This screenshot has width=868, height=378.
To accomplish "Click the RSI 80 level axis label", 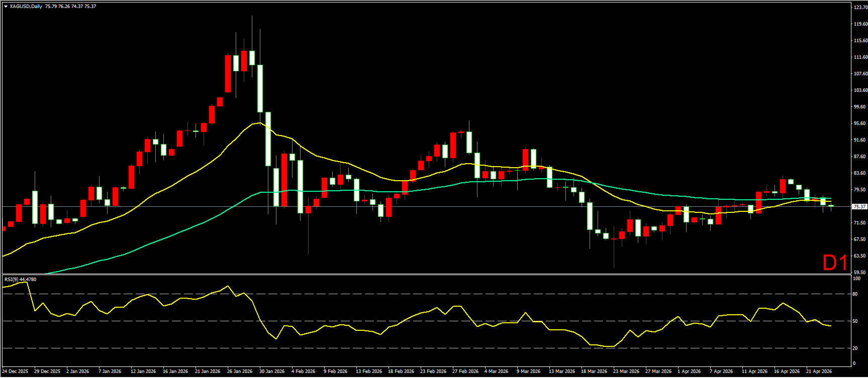I will (x=855, y=294).
